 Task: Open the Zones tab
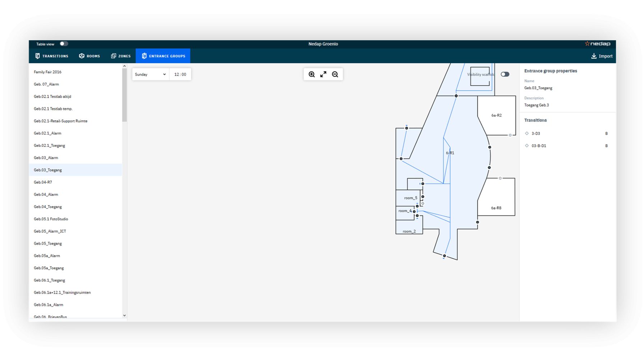(x=121, y=56)
